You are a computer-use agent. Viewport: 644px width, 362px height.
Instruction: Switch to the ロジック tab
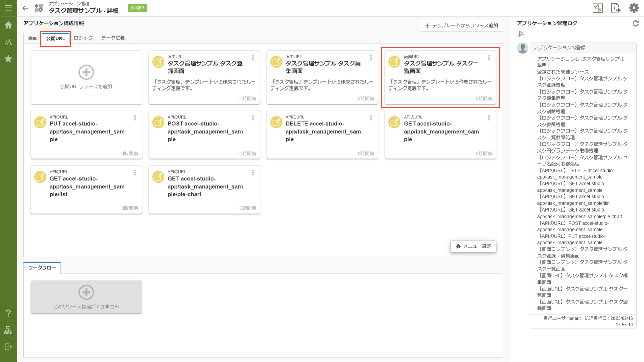point(83,38)
